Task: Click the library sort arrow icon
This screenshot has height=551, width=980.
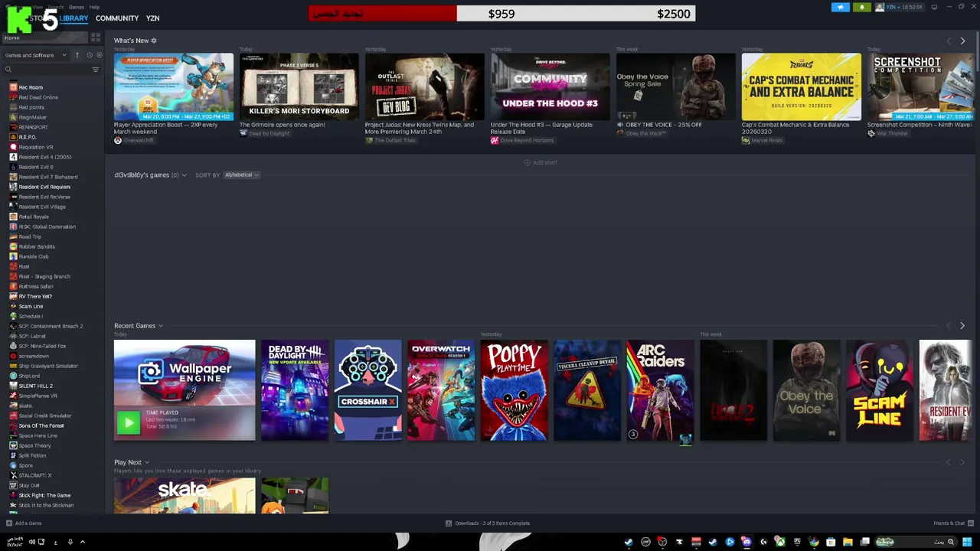Action: point(77,55)
